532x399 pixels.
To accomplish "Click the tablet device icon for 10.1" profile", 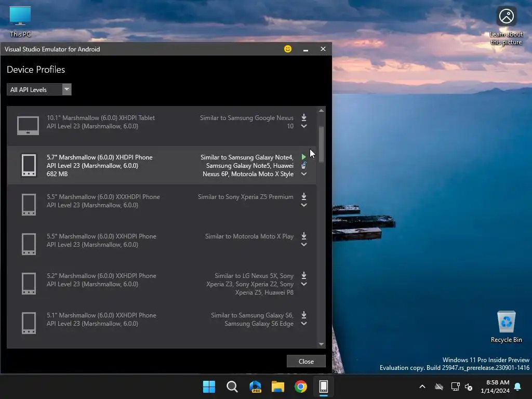I will pos(28,126).
